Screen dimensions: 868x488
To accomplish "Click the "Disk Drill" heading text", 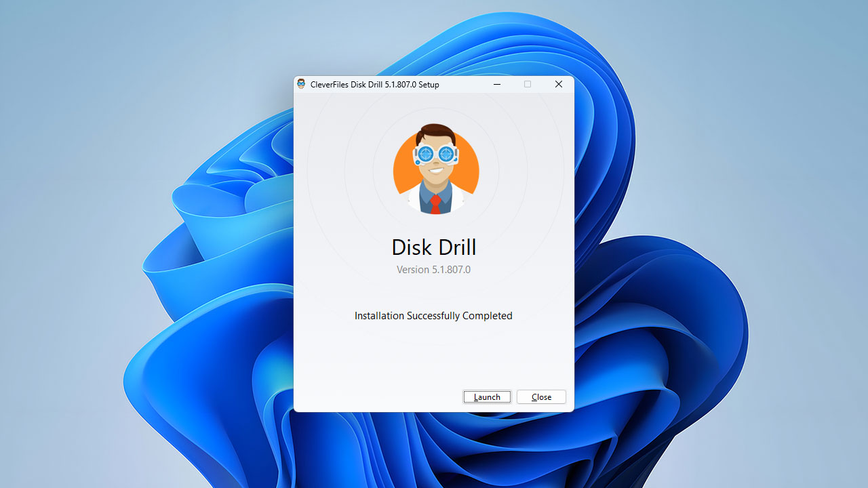I will coord(434,247).
